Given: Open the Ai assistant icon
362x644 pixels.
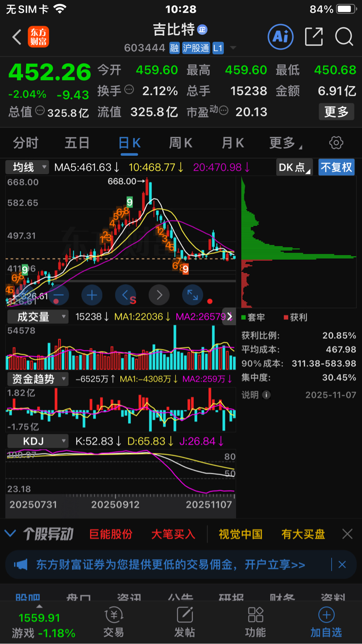Looking at the screenshot, I should 280,37.
